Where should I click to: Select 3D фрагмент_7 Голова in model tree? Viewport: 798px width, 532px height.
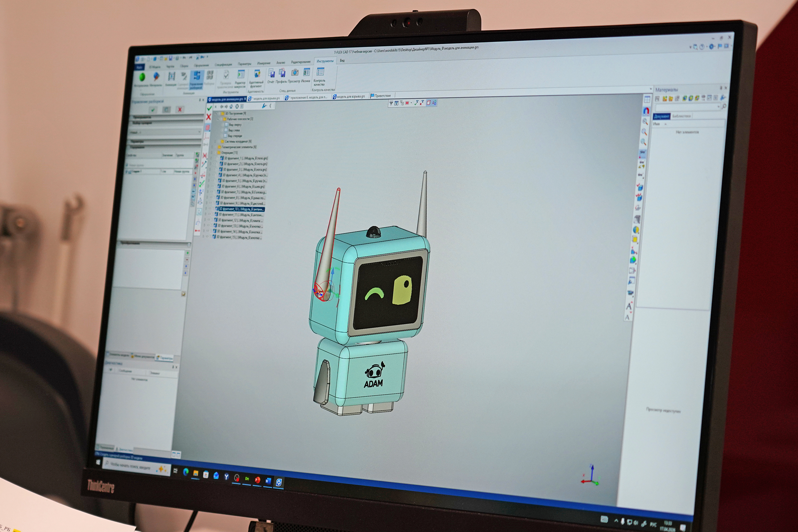(243, 192)
